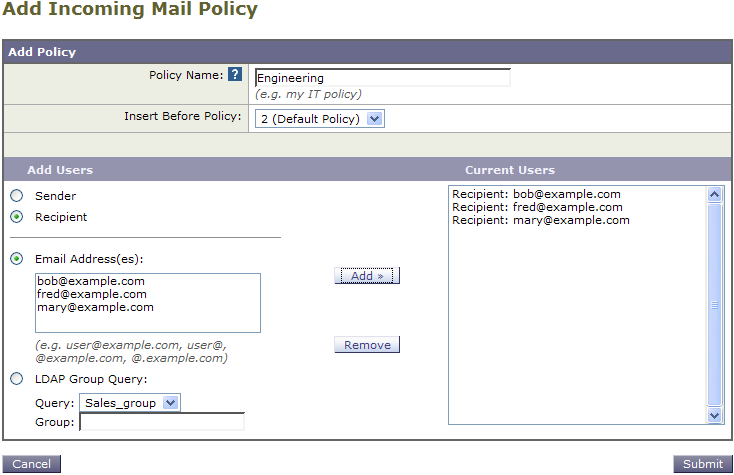
Task: Click mary@example.com line in the email text area
Action: 95,307
